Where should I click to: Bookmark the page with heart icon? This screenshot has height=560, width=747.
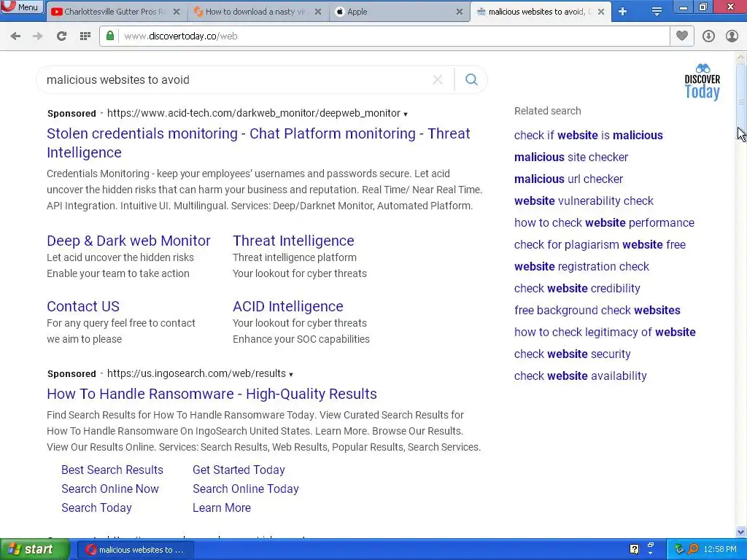(x=682, y=36)
